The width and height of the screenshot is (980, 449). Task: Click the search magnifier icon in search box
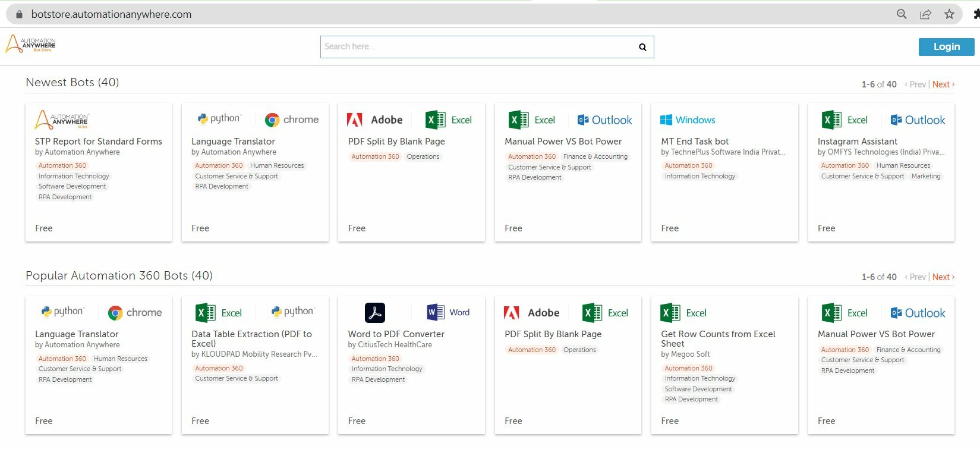(642, 47)
